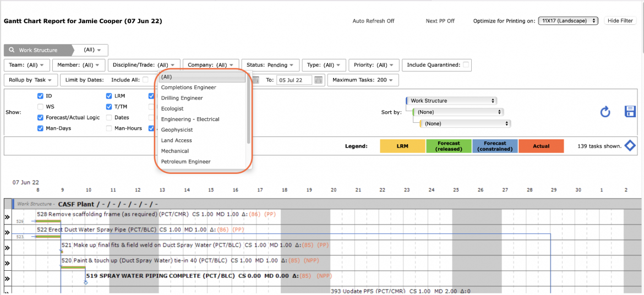Uncheck the Man-Days checkbox
Image resolution: width=644 pixels, height=295 pixels.
pyautogui.click(x=40, y=128)
